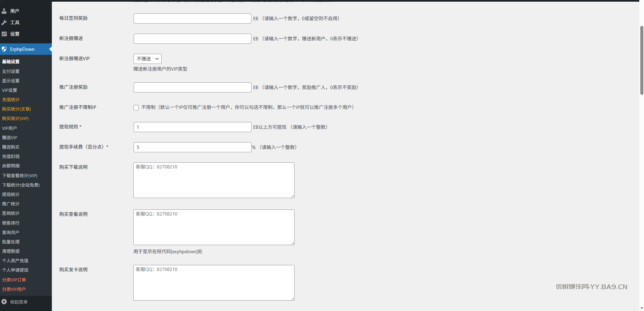Click the page vertical scrollbar thumb
The width and height of the screenshot is (644, 311).
click(641, 61)
